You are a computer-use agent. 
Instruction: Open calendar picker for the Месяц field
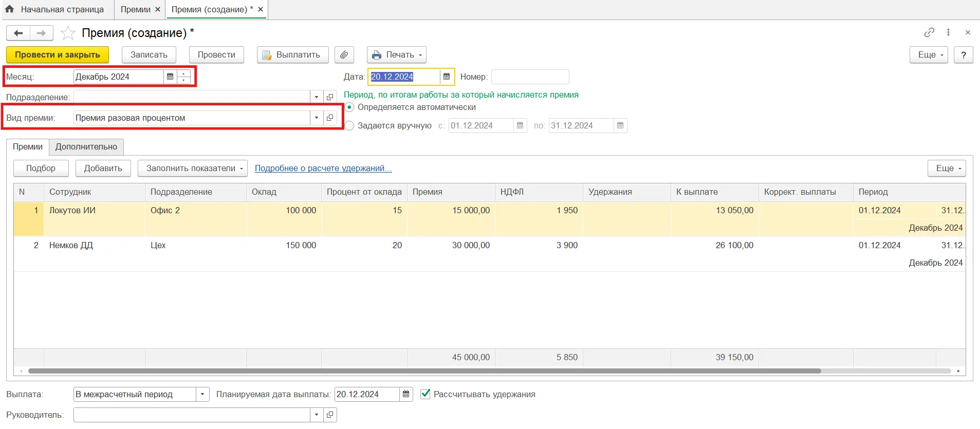170,77
